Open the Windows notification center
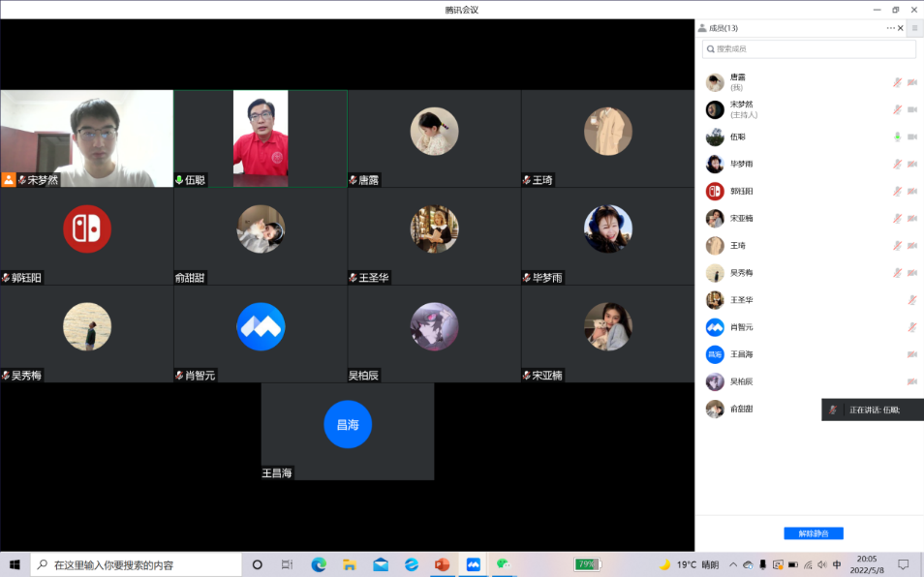 [904, 564]
